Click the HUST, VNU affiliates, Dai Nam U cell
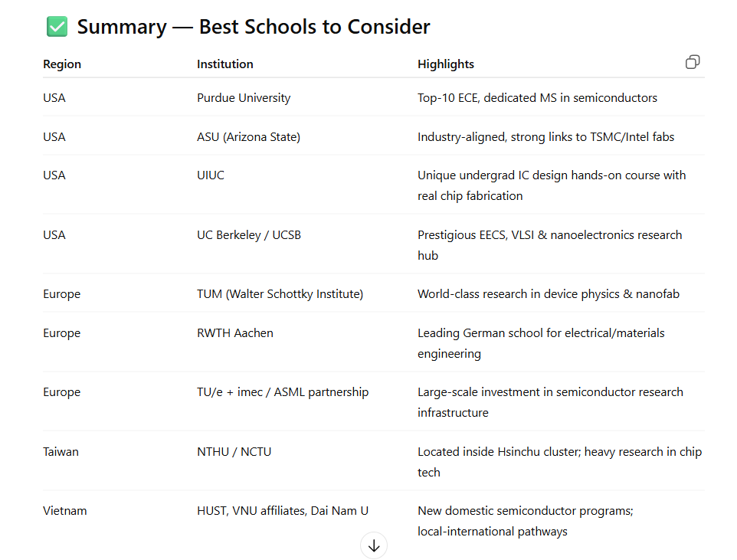The width and height of the screenshot is (737, 560). (283, 511)
